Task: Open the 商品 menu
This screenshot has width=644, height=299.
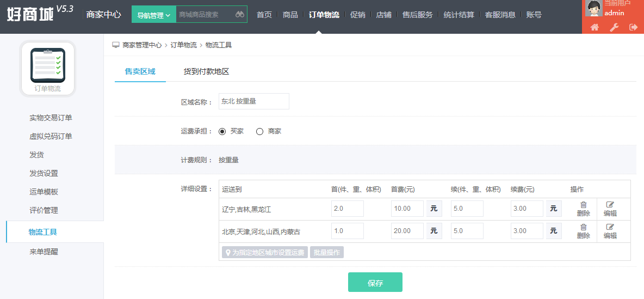Action: click(x=290, y=15)
